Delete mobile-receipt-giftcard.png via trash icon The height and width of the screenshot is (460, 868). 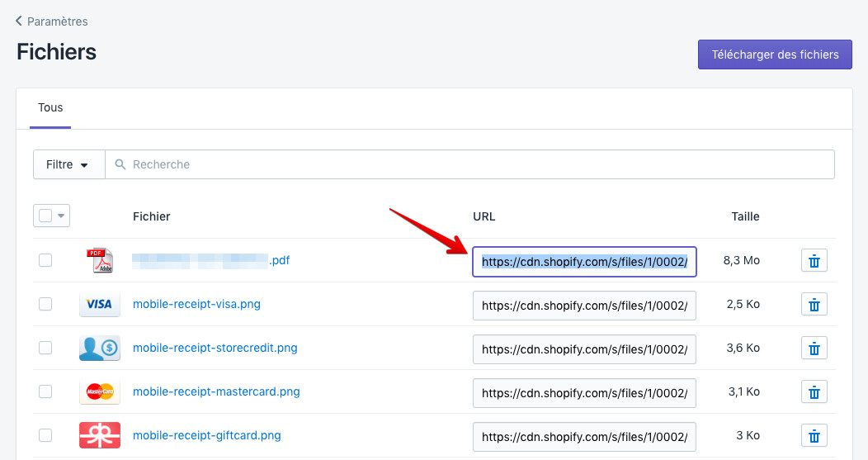coord(814,436)
